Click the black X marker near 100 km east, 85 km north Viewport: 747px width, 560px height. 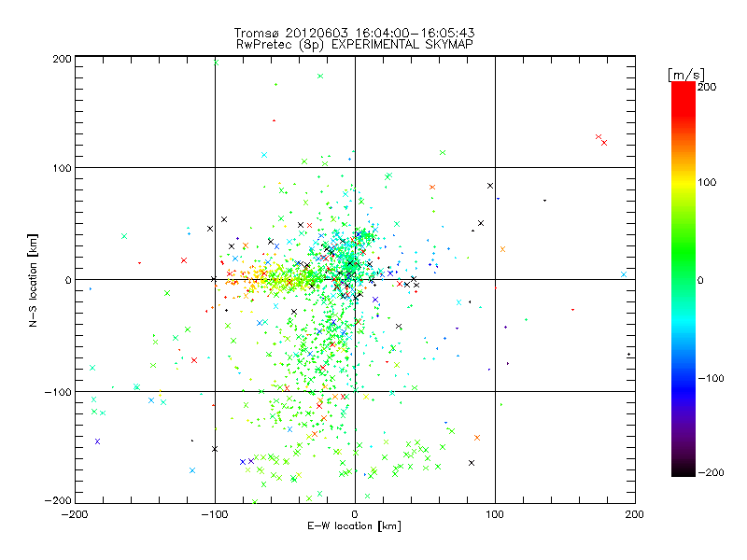[x=490, y=186]
